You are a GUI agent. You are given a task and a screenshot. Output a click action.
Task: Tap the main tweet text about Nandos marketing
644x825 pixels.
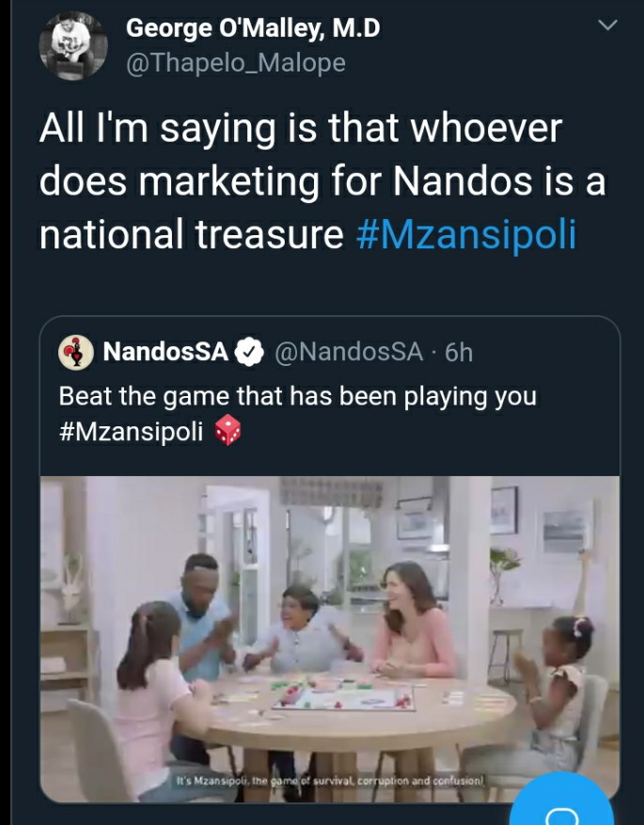click(x=322, y=181)
